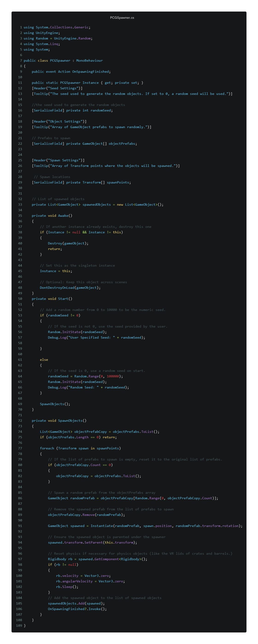Click the Awake method name

tap(63, 216)
